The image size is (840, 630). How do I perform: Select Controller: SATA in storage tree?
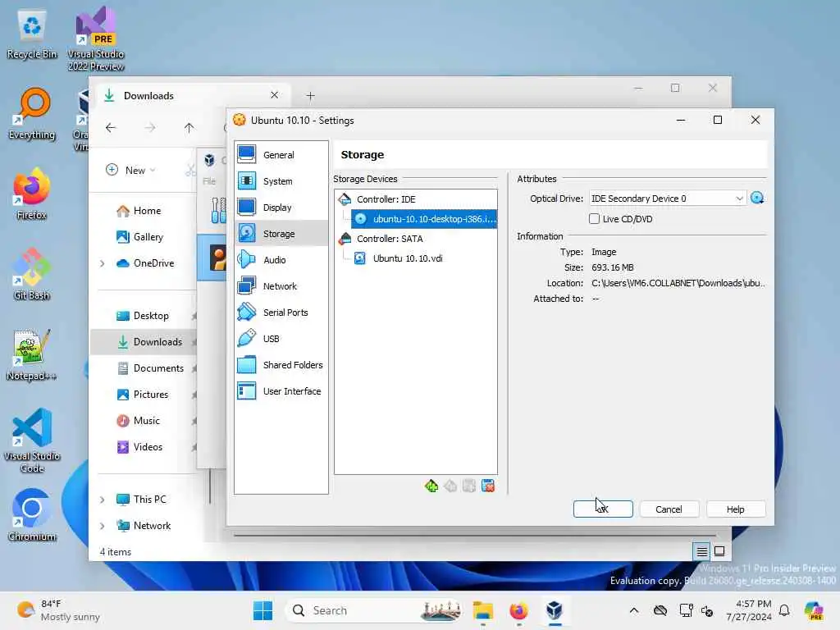pyautogui.click(x=390, y=239)
